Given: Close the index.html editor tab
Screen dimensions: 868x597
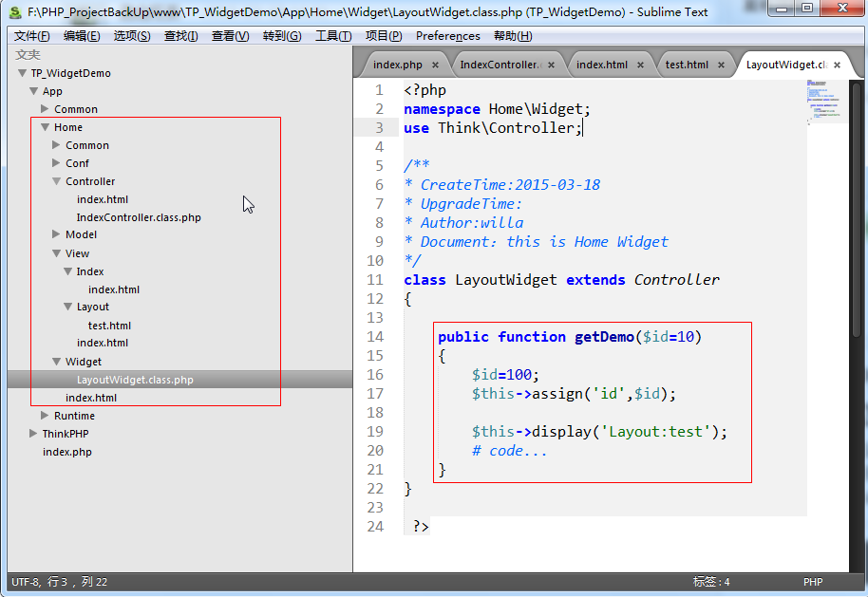Looking at the screenshot, I should pyautogui.click(x=640, y=65).
